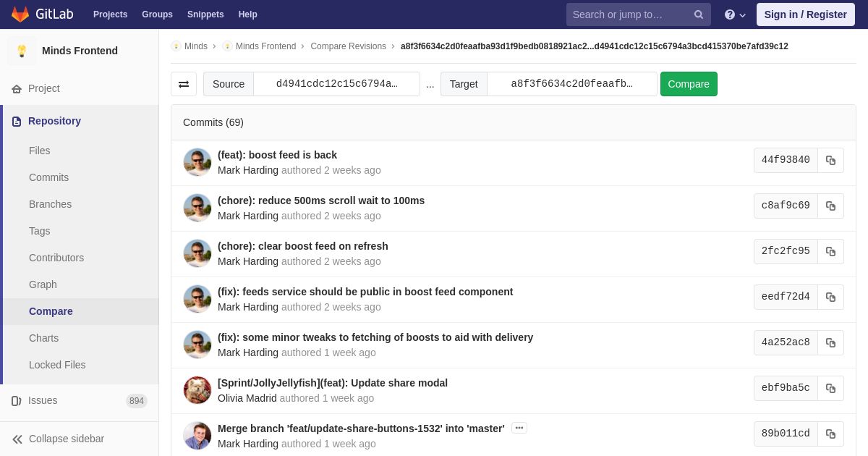The height and width of the screenshot is (456, 868).
Task: Swap source and target revisions
Action: point(184,84)
